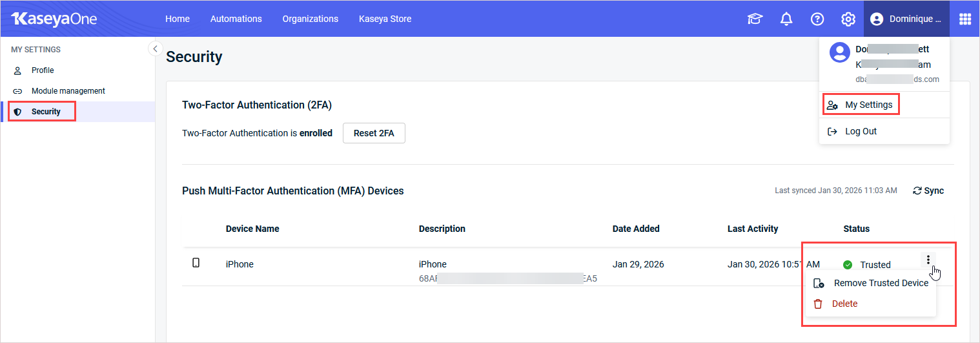Open the Kaseya Store tab
This screenshot has width=980, height=343.
(x=385, y=19)
